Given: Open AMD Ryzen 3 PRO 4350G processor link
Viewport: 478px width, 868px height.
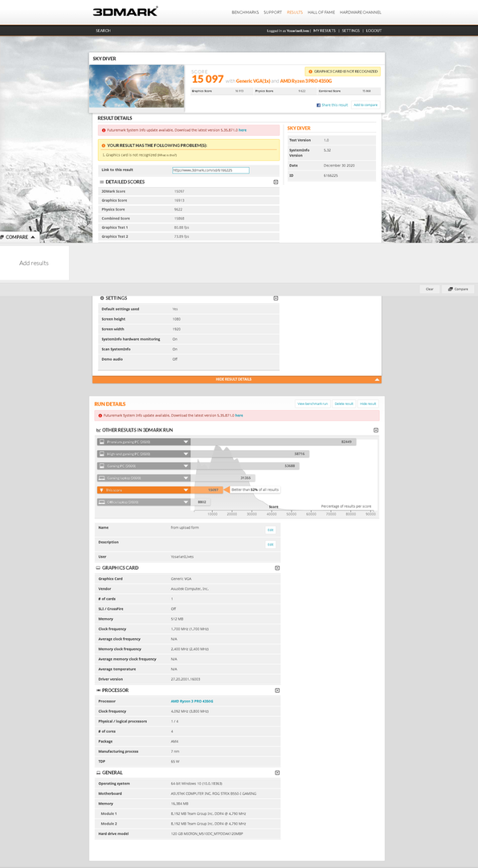Looking at the screenshot, I should (x=192, y=702).
